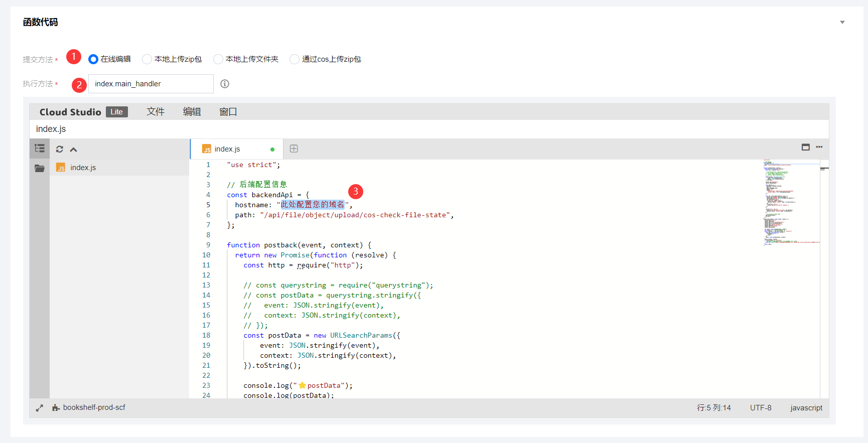868x443 pixels.
Task: Click the fullscreen expand icon in status bar
Action: pos(40,408)
